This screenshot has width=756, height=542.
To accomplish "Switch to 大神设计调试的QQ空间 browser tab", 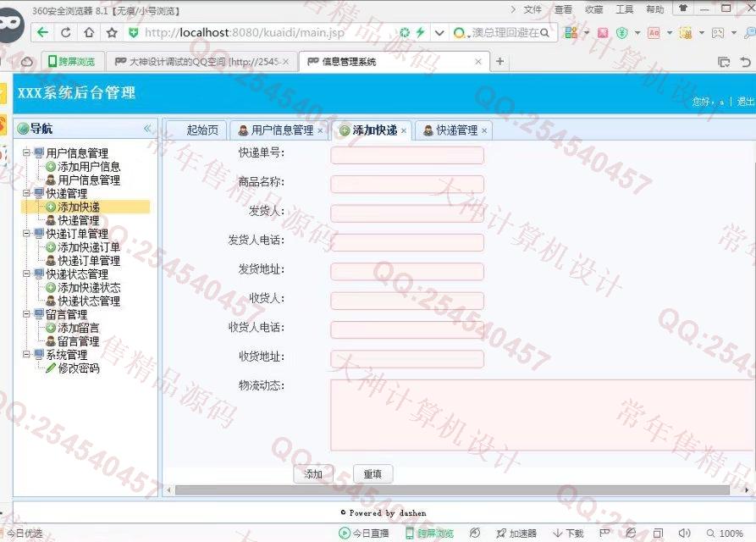I will [x=201, y=62].
